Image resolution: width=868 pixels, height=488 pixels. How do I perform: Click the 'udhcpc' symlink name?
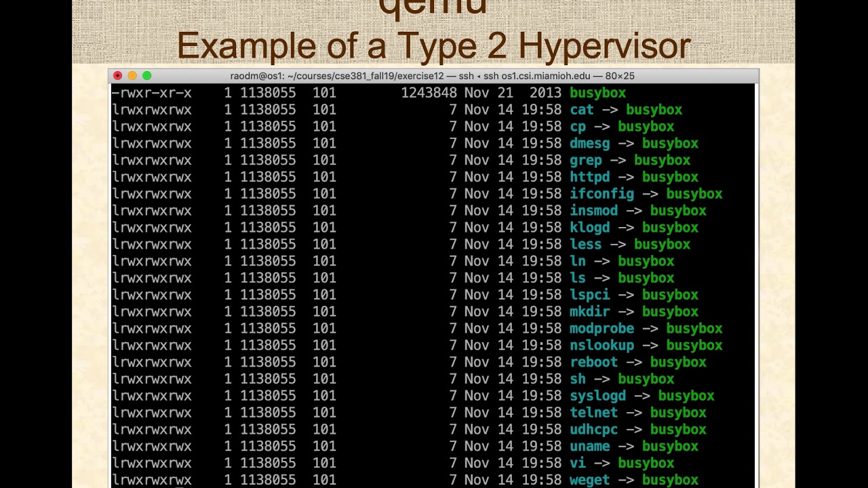click(x=593, y=430)
